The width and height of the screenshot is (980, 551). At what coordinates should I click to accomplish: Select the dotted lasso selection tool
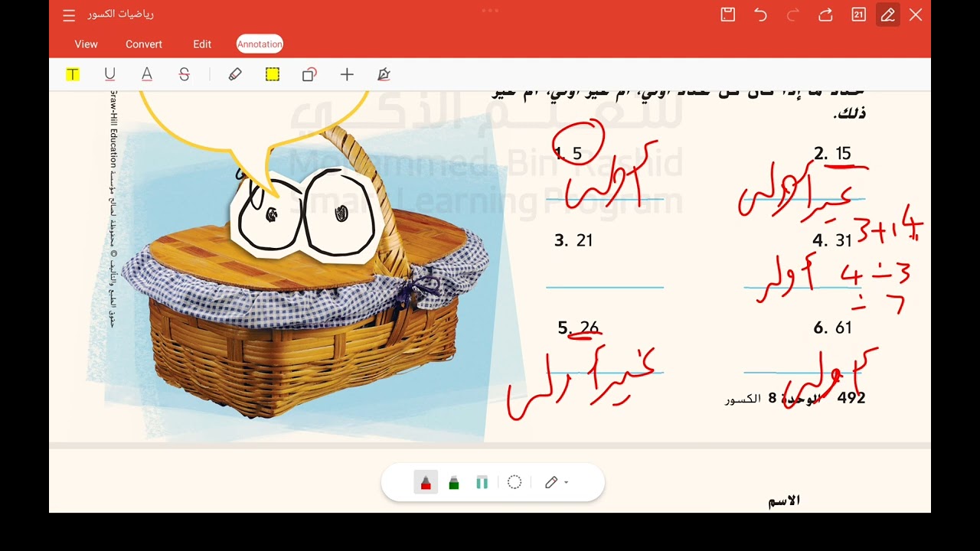click(x=514, y=482)
